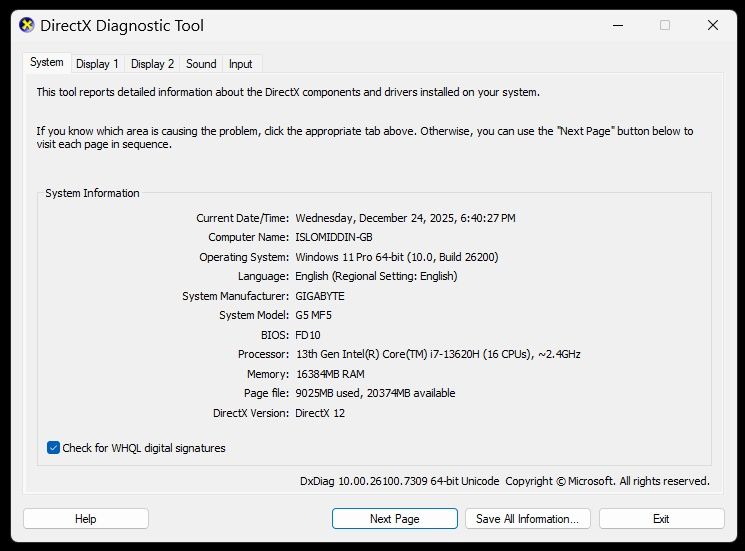Open the Display 2 tab
Image resolution: width=745 pixels, height=551 pixels.
click(152, 64)
